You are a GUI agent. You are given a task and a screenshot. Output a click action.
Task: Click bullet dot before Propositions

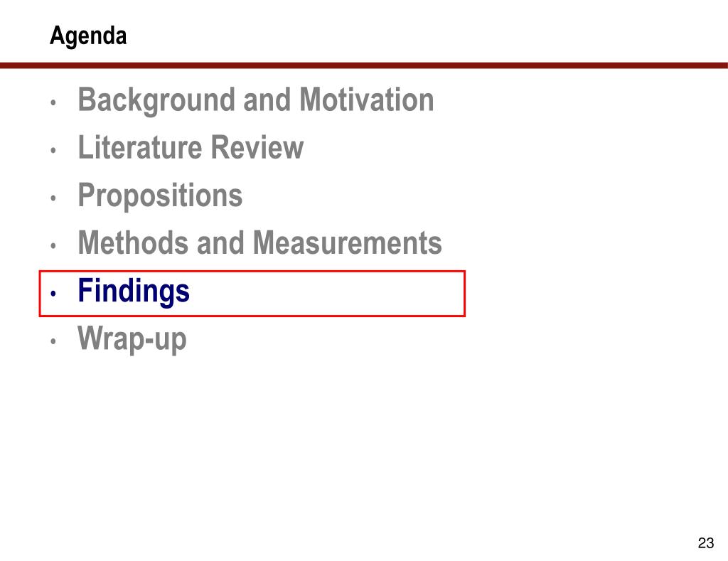point(53,198)
